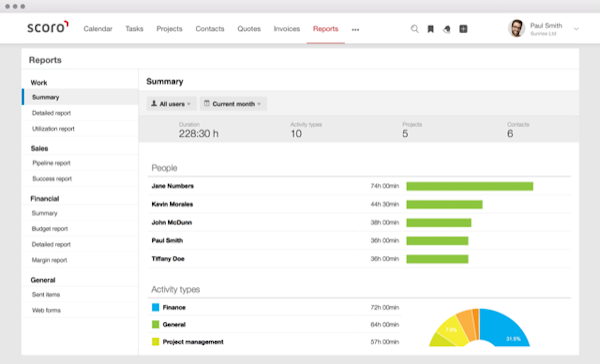Click the Finance activity type
Image resolution: width=600 pixels, height=364 pixels.
174,307
